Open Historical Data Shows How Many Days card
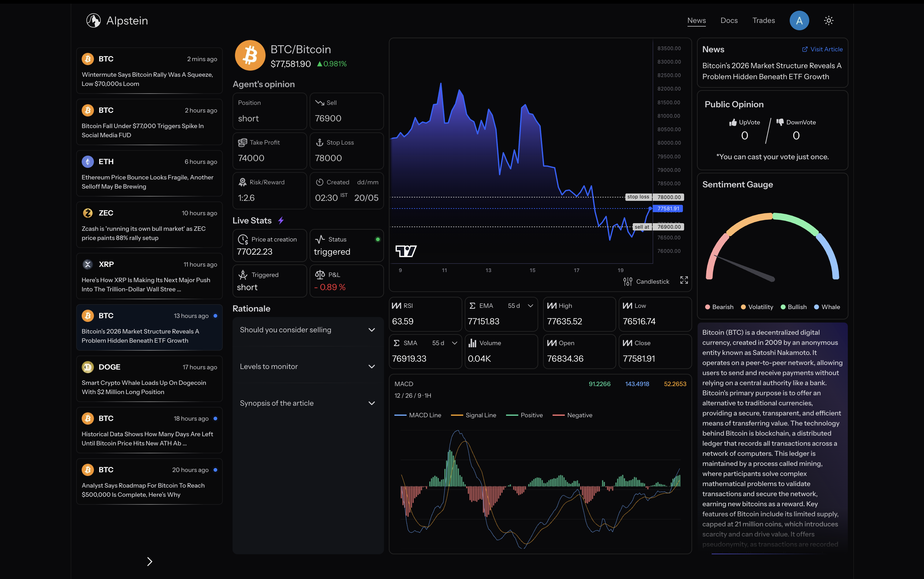The image size is (924, 579). [149, 430]
